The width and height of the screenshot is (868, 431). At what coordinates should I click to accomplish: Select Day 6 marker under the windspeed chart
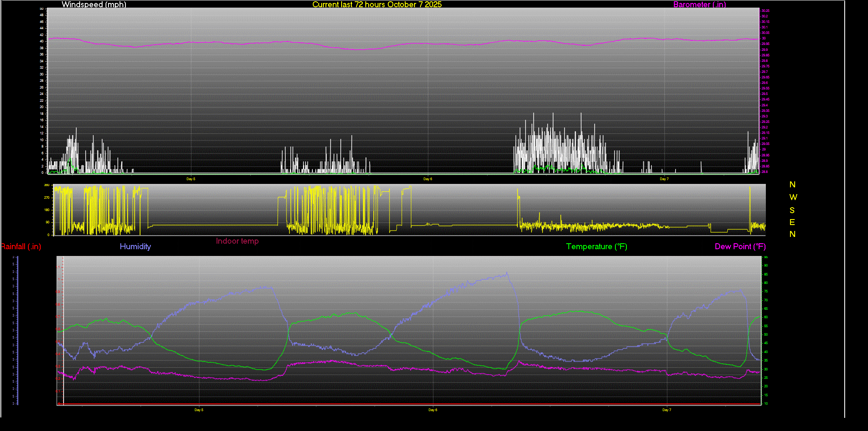pos(428,179)
